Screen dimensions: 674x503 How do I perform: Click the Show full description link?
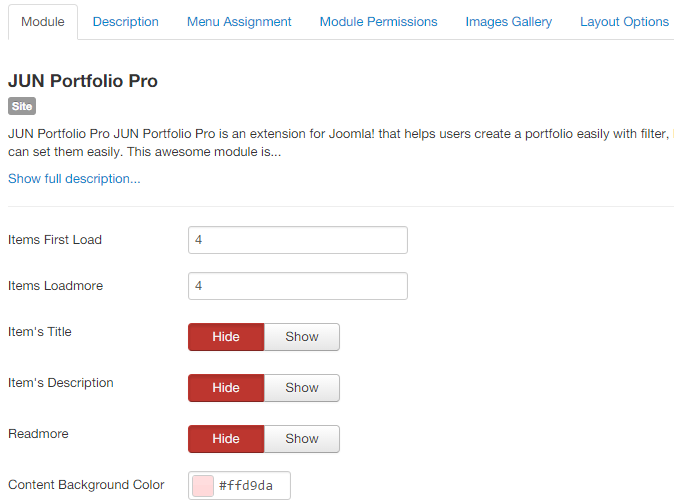[74, 178]
